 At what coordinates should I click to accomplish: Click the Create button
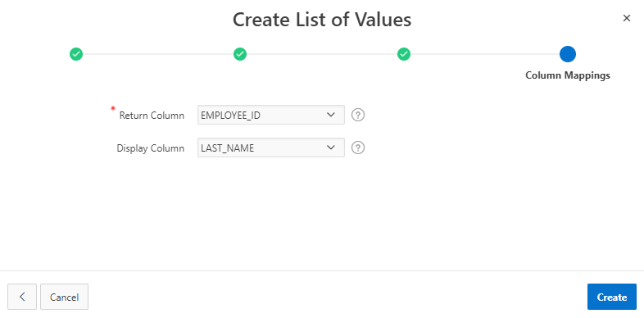611,297
